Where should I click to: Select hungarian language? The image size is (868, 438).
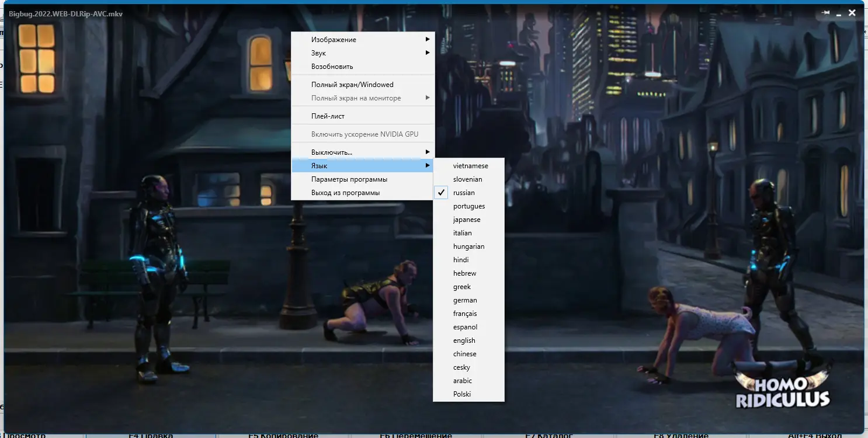point(468,246)
